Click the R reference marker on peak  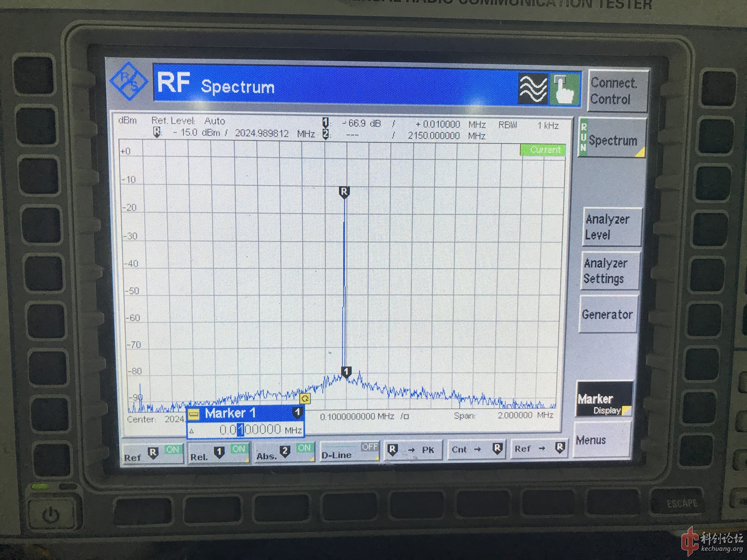344,192
